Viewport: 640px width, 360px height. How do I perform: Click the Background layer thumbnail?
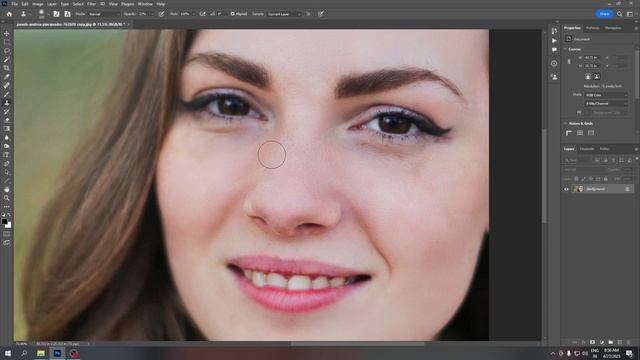[x=578, y=189]
